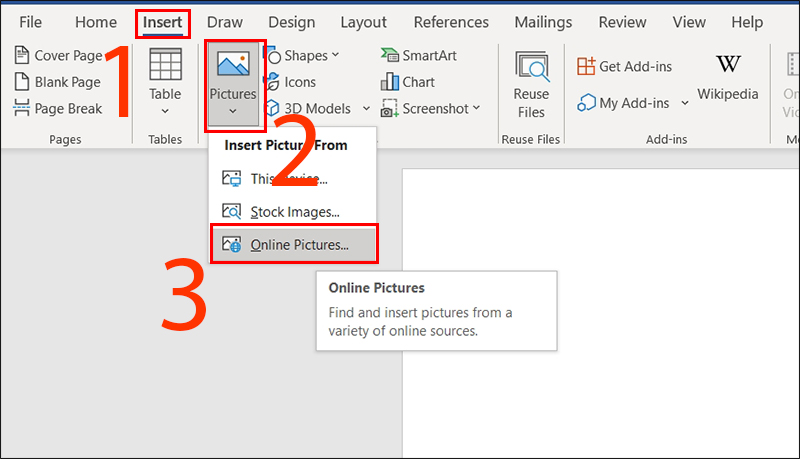Open the Pictures dropdown button
The height and width of the screenshot is (459, 800).
click(x=235, y=85)
